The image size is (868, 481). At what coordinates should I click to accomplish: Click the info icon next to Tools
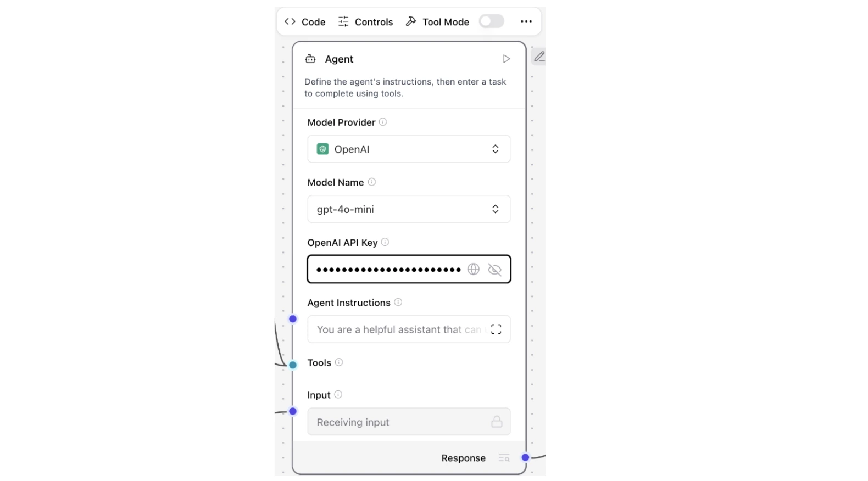tap(339, 362)
